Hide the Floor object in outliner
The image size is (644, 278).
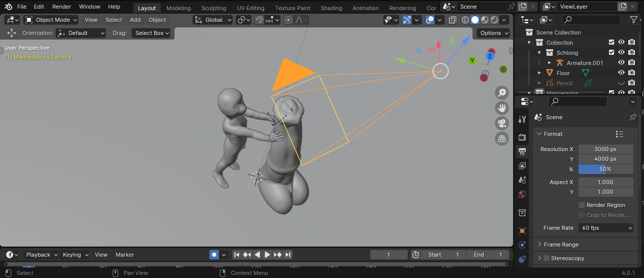point(621,73)
